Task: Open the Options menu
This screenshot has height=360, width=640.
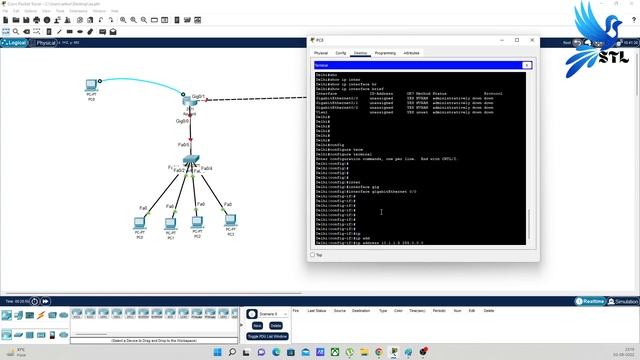Action: (31, 11)
